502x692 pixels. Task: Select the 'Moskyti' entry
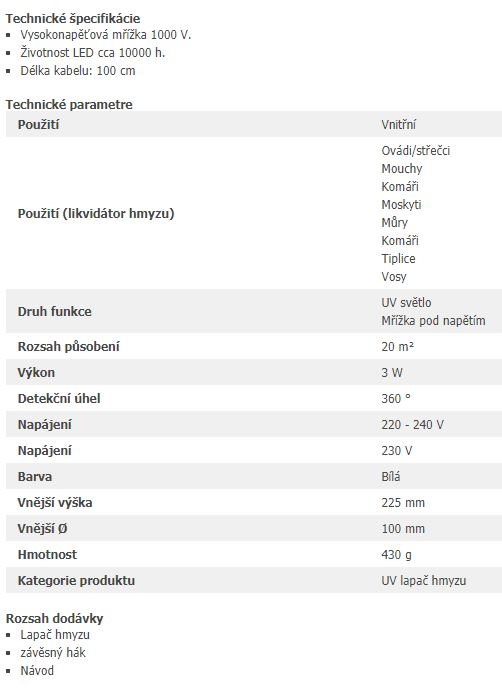click(x=401, y=205)
